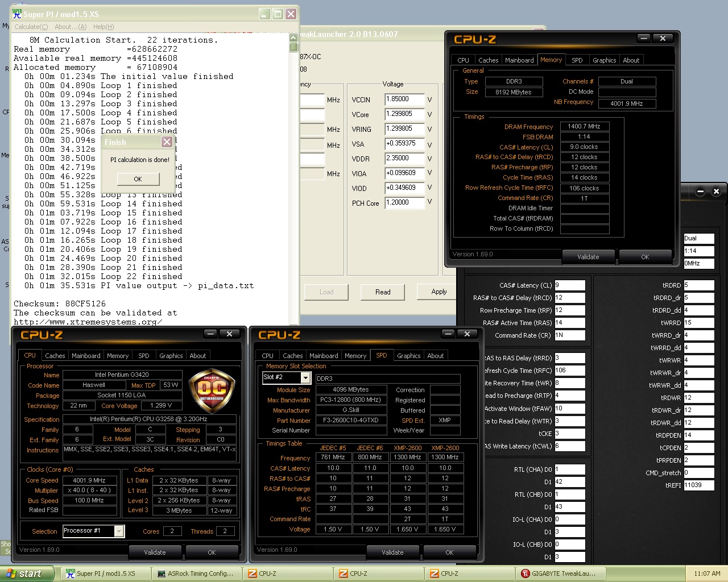Click the GIGABYTE OC motherboard logo
The height and width of the screenshot is (582, 728).
212,389
